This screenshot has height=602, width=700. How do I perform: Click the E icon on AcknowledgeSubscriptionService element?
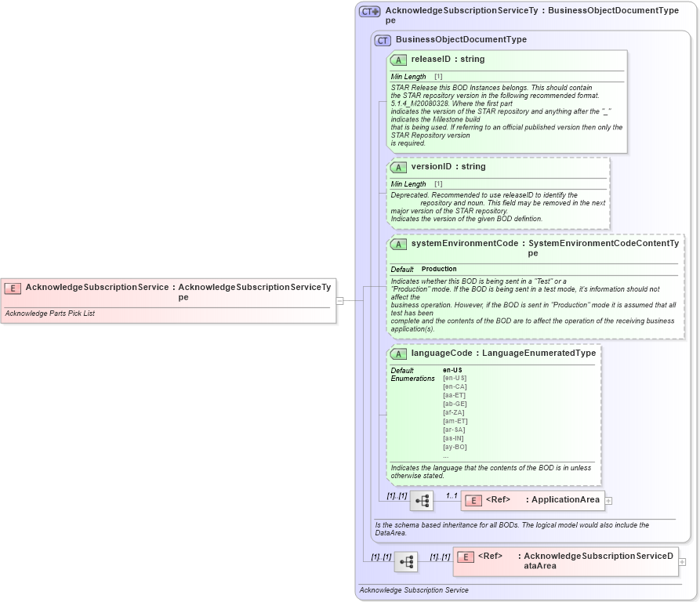(12, 288)
